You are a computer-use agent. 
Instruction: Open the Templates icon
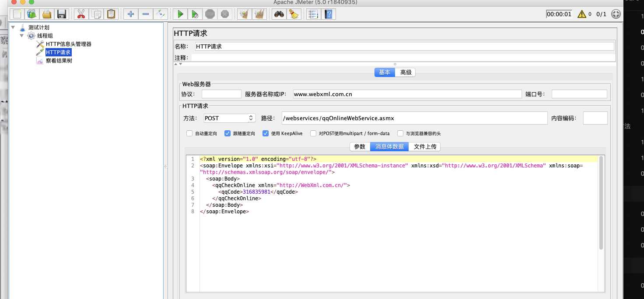(x=32, y=14)
